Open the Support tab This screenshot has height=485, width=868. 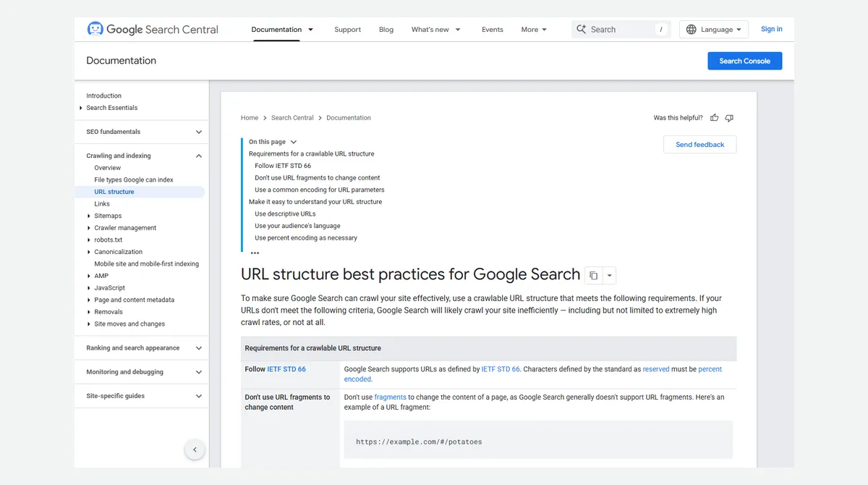click(347, 30)
